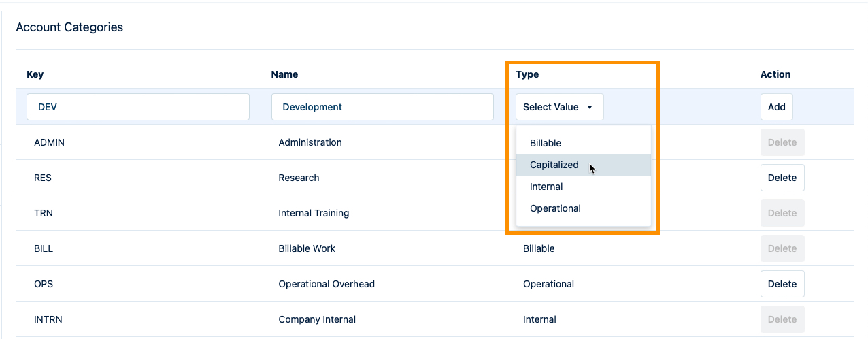The height and width of the screenshot is (339, 868).
Task: Choose Operational from the dropdown menu
Action: point(555,208)
